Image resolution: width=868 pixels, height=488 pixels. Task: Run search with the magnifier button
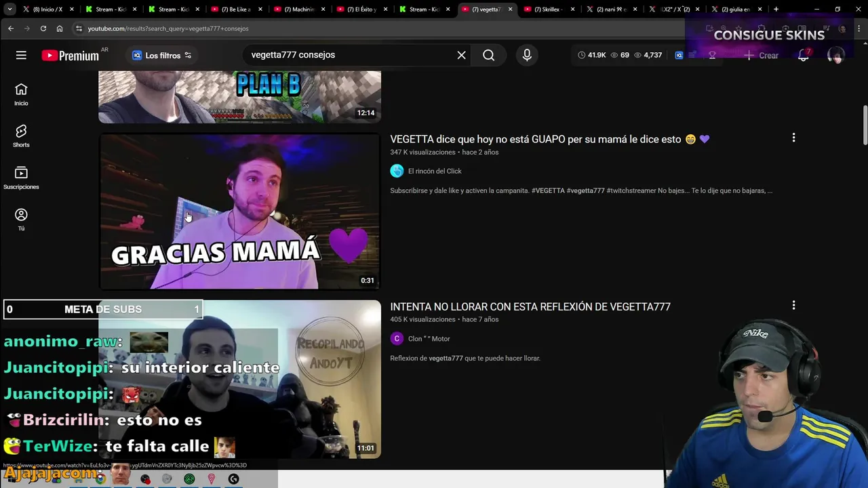(489, 55)
